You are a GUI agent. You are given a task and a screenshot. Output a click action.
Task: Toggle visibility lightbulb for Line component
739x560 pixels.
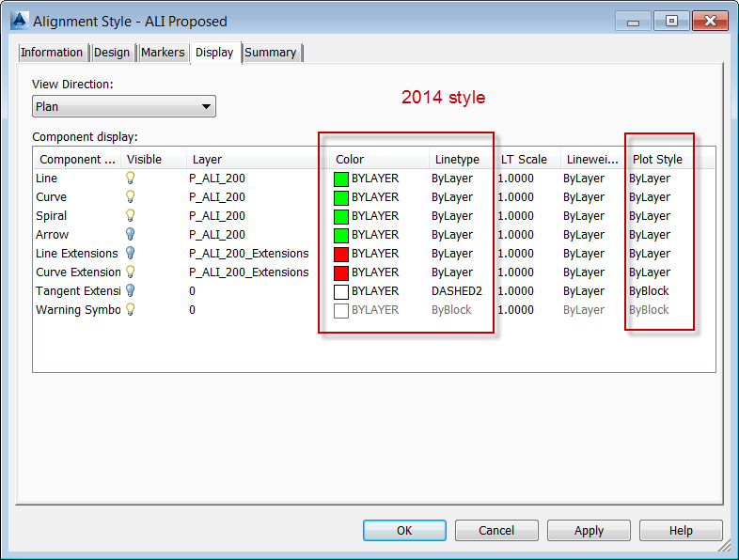[x=130, y=178]
